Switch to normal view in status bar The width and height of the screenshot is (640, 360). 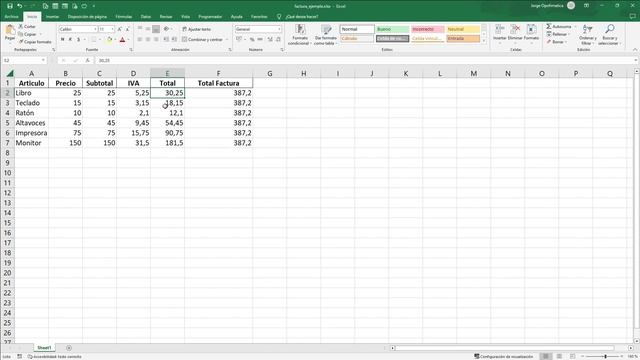tap(546, 356)
